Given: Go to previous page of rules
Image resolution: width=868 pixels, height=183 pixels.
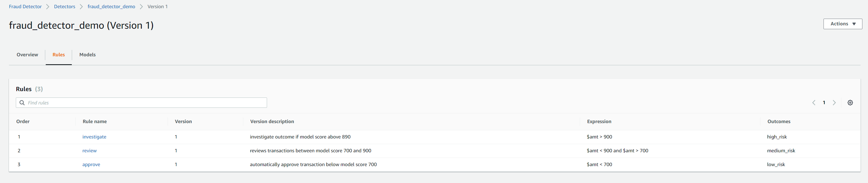Looking at the screenshot, I should pos(814,103).
